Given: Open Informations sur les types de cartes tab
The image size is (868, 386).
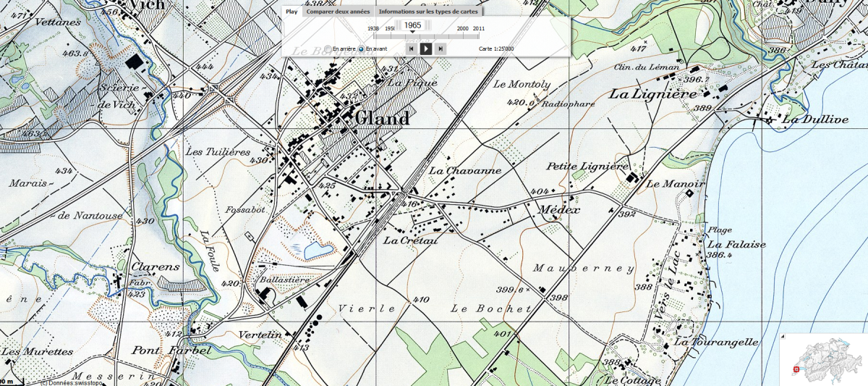Looking at the screenshot, I should (x=429, y=12).
